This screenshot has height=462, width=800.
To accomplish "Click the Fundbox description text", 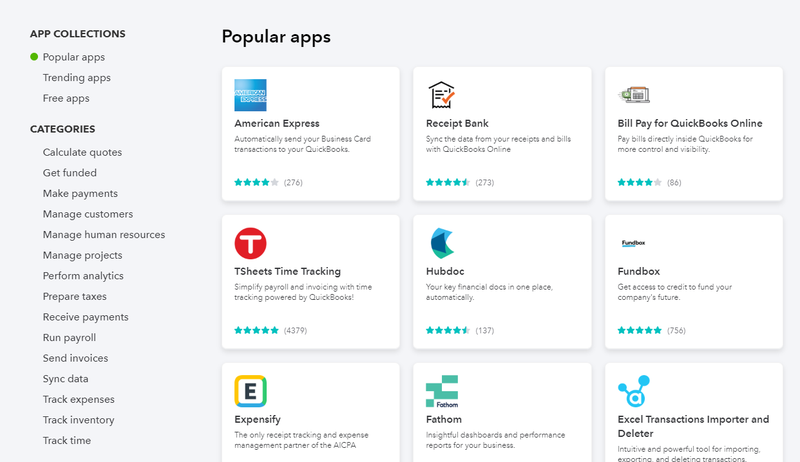I will point(674,292).
